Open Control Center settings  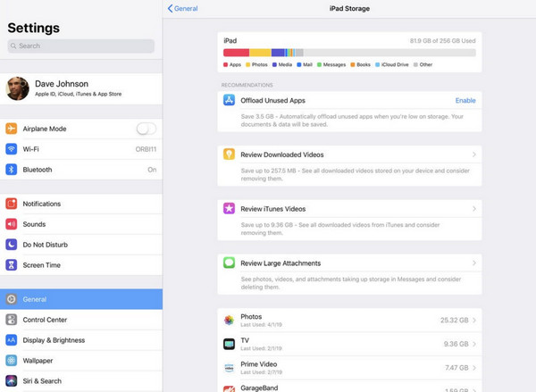coord(81,320)
